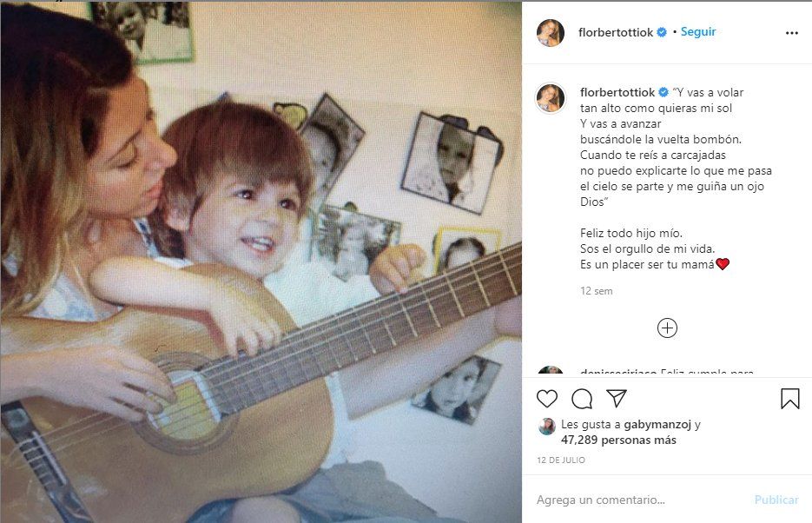
Task: Open comments via speech bubble icon
Action: [x=582, y=399]
